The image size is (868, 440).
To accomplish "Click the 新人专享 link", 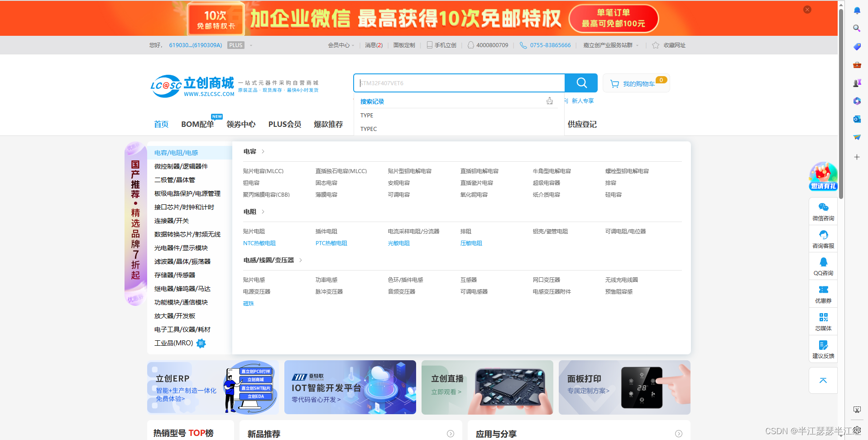I will click(583, 101).
